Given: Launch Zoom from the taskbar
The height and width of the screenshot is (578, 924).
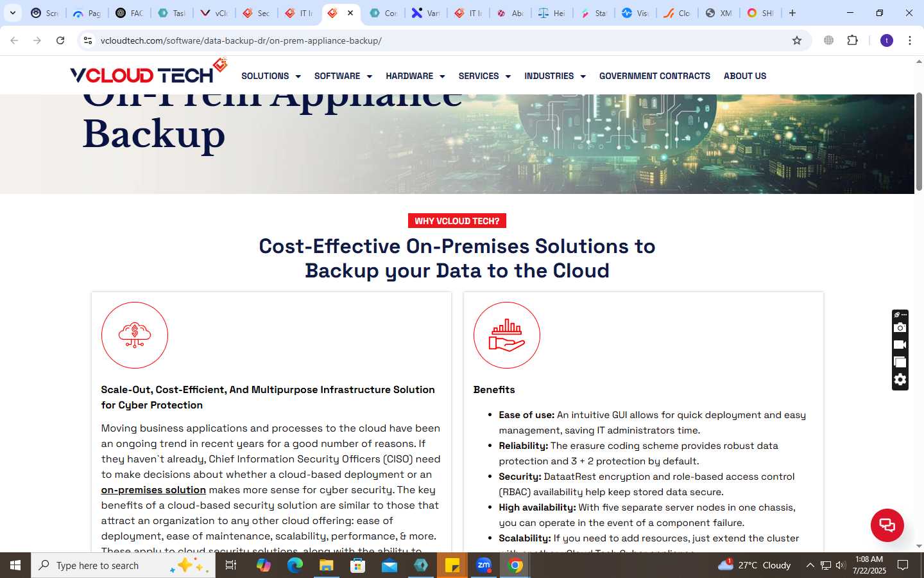Looking at the screenshot, I should point(484,565).
